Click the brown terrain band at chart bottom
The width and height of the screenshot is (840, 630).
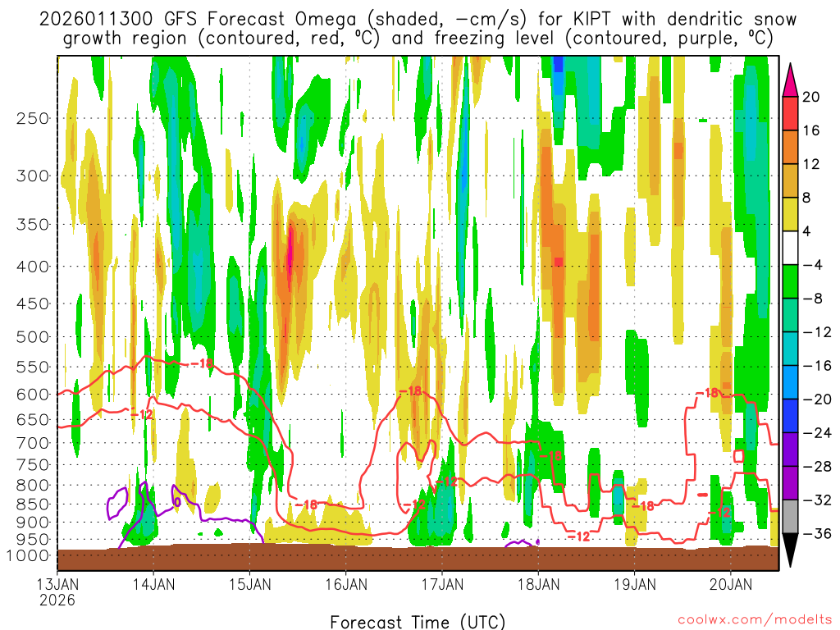pyautogui.click(x=418, y=558)
